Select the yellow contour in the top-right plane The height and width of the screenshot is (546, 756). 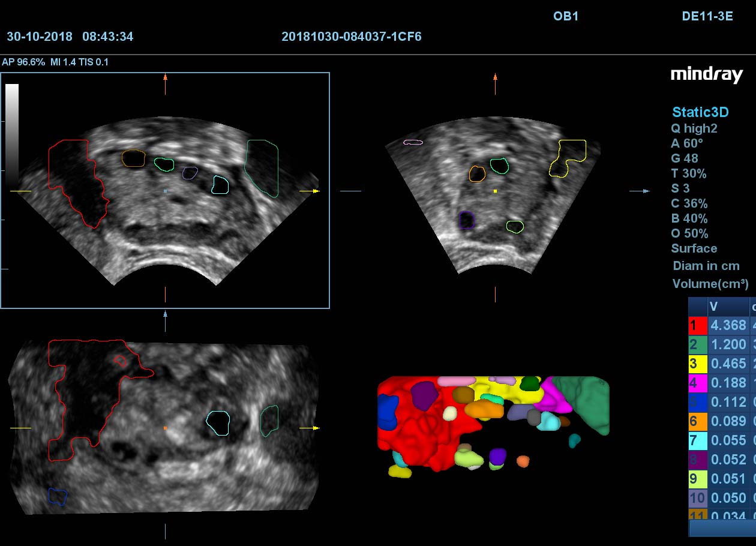tap(569, 157)
